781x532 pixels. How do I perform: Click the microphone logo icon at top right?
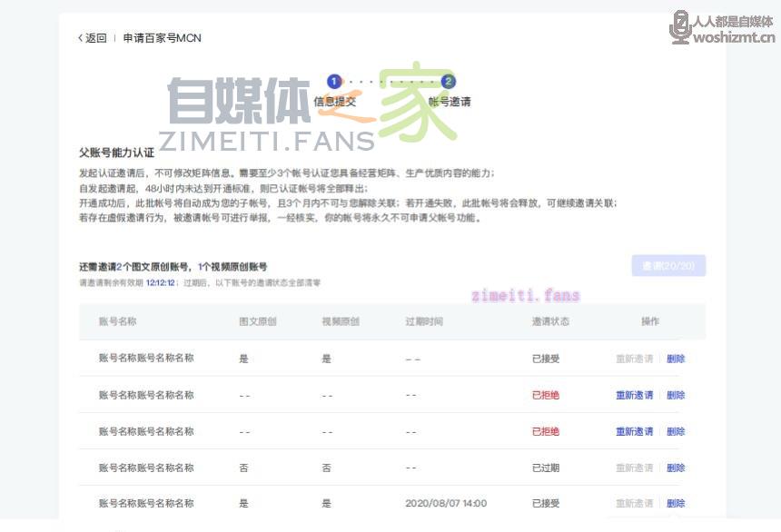[680, 26]
